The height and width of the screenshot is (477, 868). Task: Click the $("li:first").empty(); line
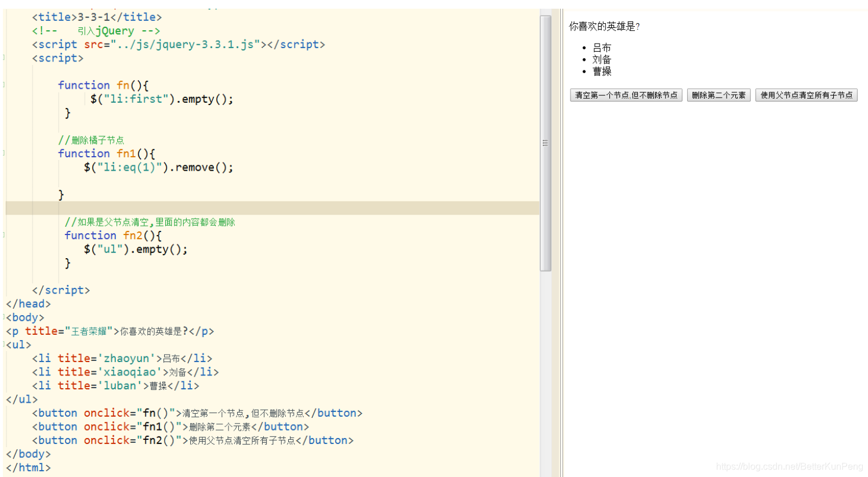(x=162, y=99)
